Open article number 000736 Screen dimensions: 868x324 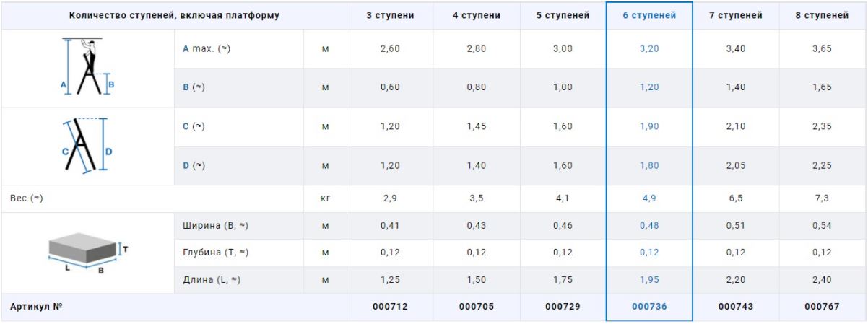coord(649,307)
